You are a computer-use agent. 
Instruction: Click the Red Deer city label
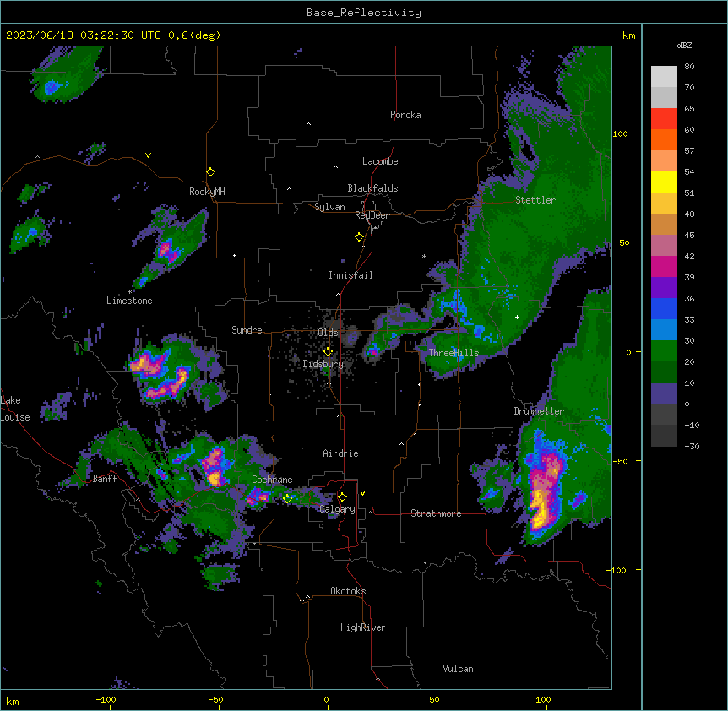[372, 215]
